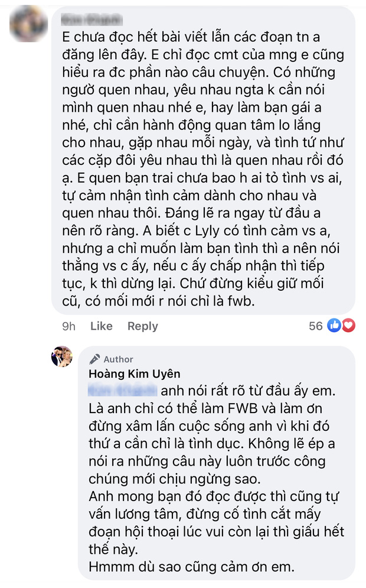Image resolution: width=366 pixels, height=588 pixels.
Task: Click the line starting "E chưa đọc hết"
Action: (x=191, y=37)
